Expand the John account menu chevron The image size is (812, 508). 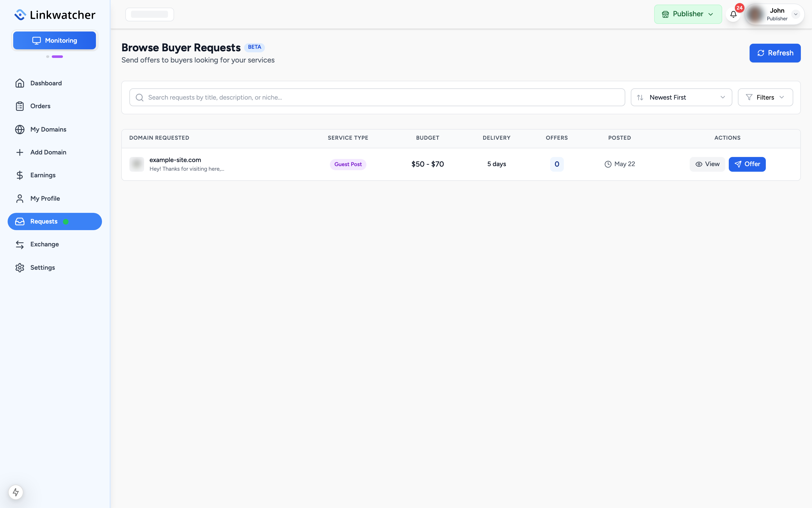pyautogui.click(x=796, y=14)
